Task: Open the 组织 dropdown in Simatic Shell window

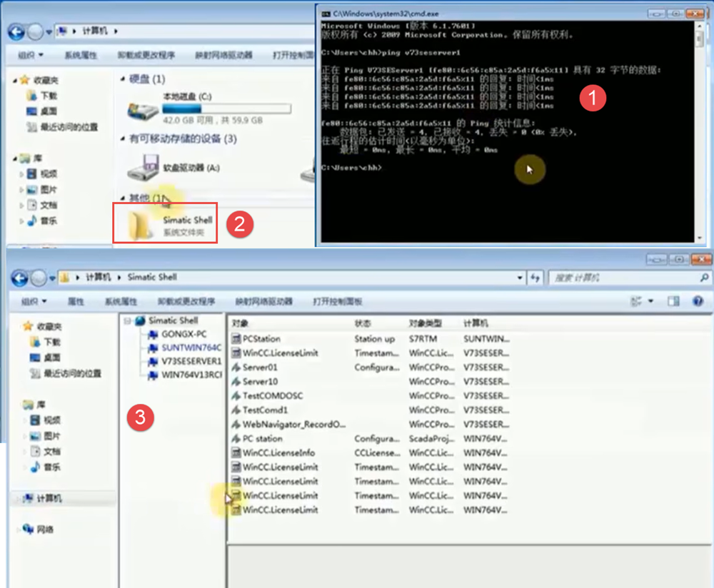Action: click(33, 302)
